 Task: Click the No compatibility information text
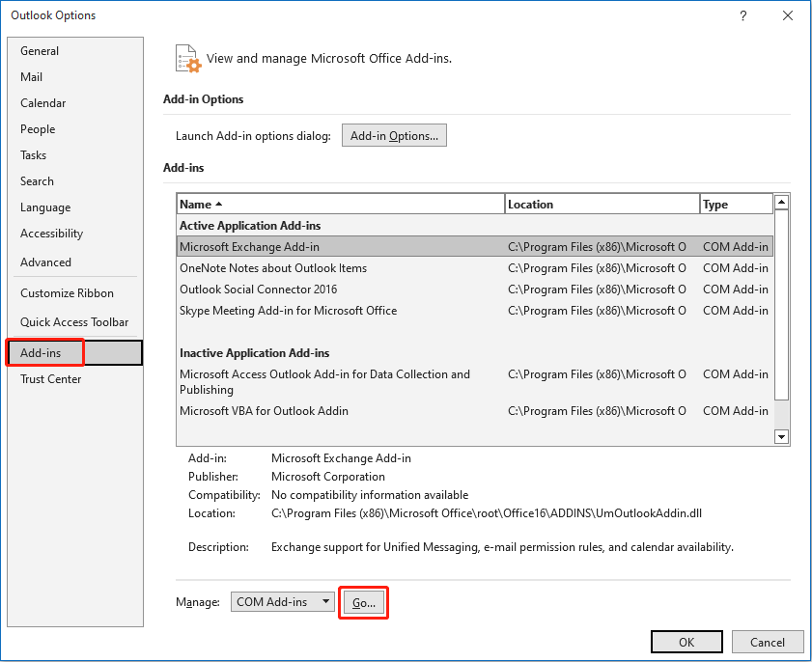point(370,495)
